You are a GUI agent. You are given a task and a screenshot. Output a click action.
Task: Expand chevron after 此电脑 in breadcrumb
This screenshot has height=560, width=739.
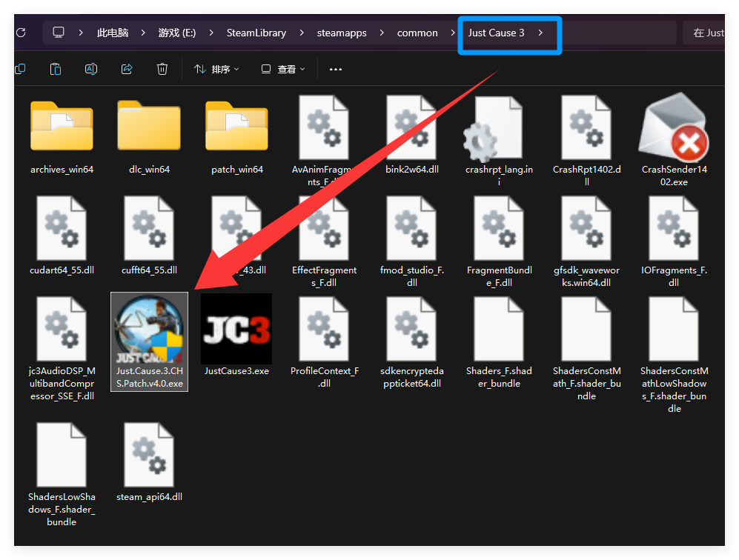143,33
